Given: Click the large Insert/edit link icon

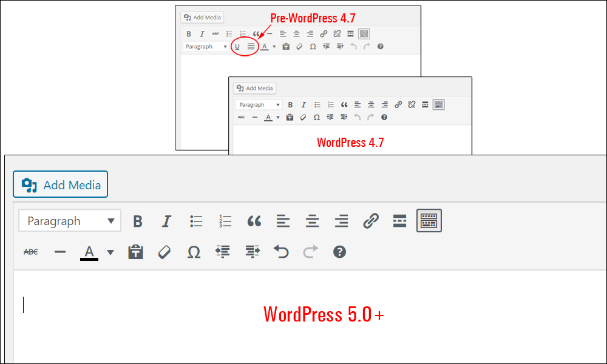Looking at the screenshot, I should [370, 221].
